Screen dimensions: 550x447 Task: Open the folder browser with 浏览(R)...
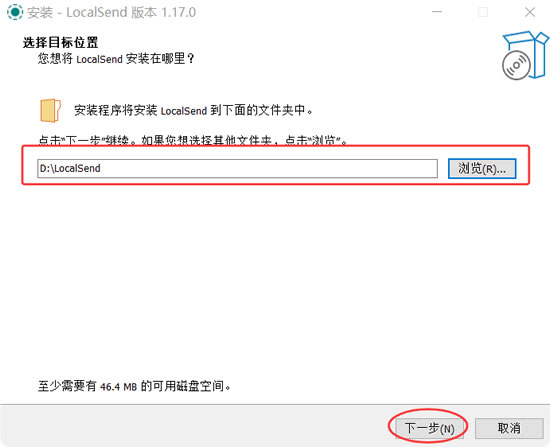482,169
